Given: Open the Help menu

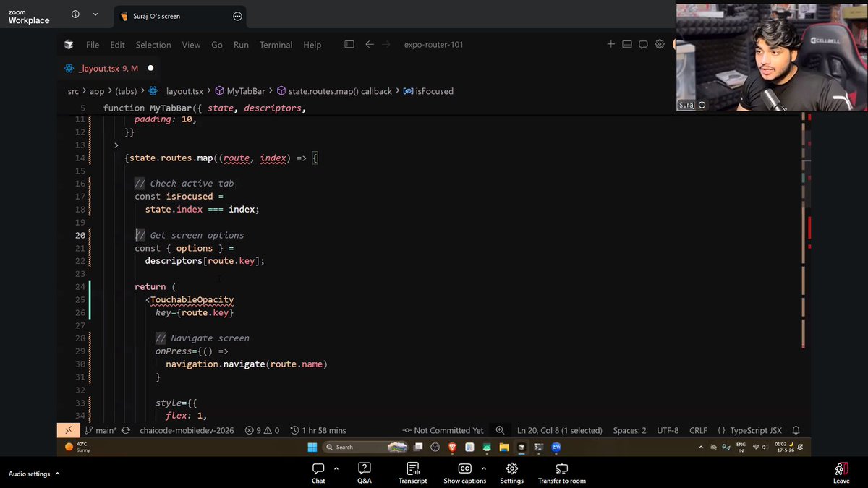Looking at the screenshot, I should point(312,45).
